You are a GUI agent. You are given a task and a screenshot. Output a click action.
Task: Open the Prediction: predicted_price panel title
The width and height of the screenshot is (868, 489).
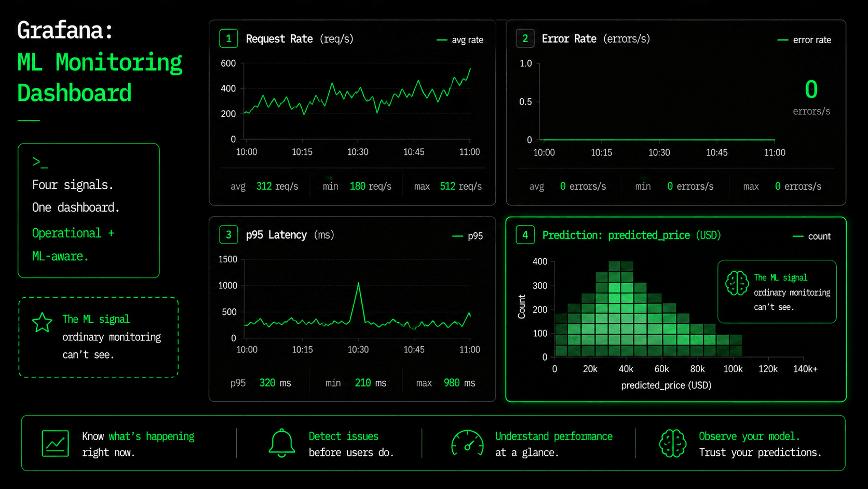click(x=632, y=235)
